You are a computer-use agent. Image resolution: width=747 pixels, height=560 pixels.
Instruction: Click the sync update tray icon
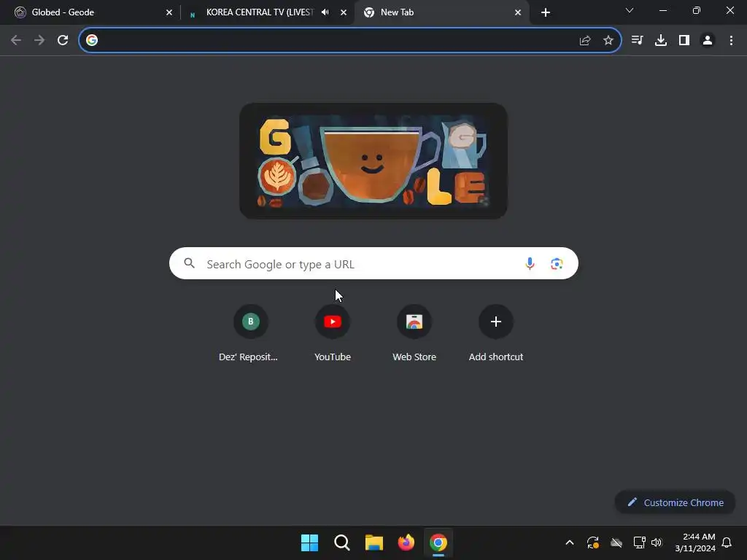click(x=592, y=542)
